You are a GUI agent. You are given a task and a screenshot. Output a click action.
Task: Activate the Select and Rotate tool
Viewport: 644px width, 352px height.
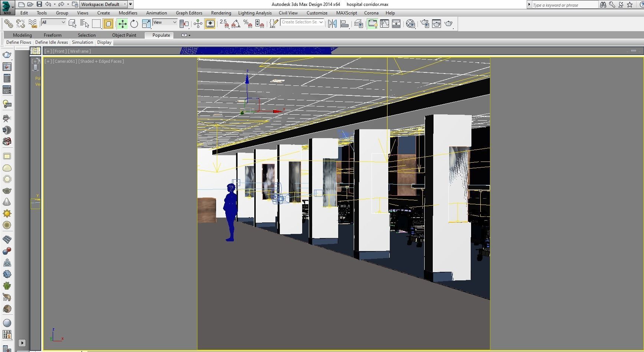tap(134, 24)
